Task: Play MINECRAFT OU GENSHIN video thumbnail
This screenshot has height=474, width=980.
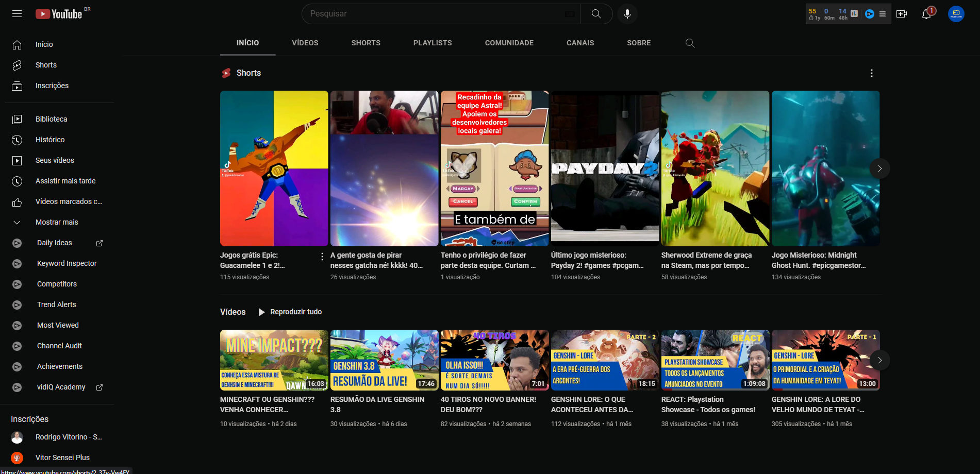Action: point(274,360)
